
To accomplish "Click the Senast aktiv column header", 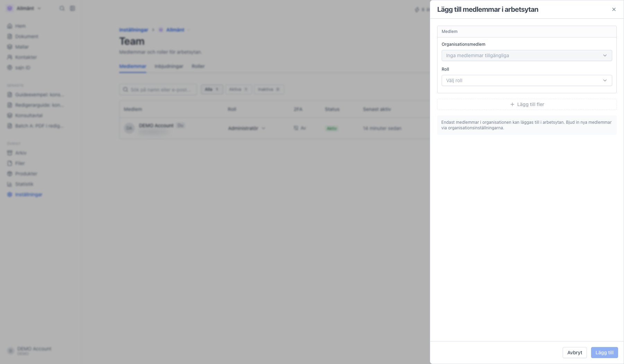I will click(x=377, y=109).
